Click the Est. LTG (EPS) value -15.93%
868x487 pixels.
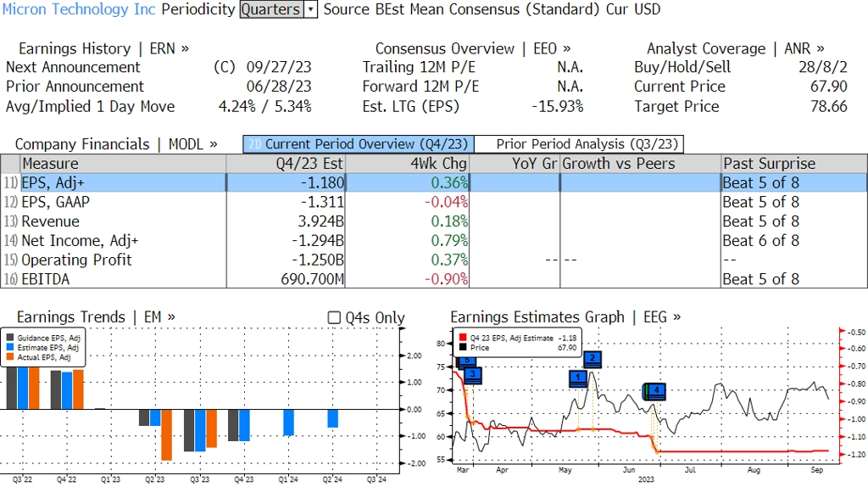(558, 106)
